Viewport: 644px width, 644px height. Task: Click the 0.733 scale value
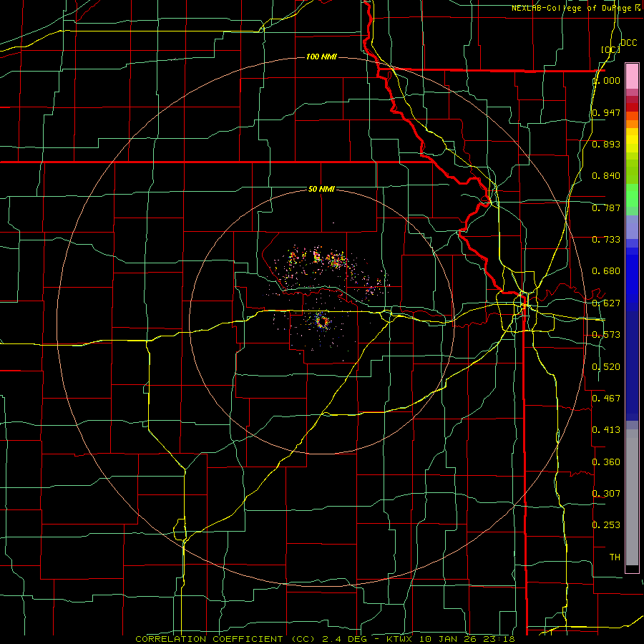pos(606,240)
